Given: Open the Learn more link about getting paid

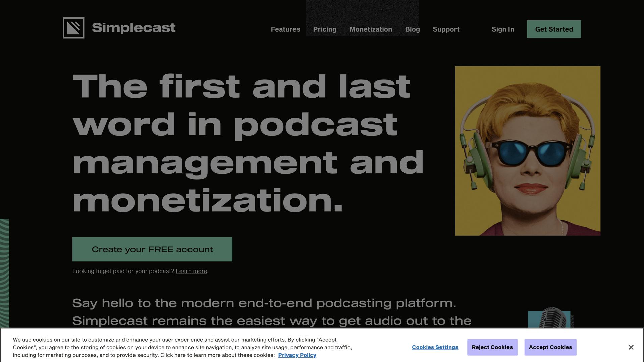Looking at the screenshot, I should click(191, 271).
